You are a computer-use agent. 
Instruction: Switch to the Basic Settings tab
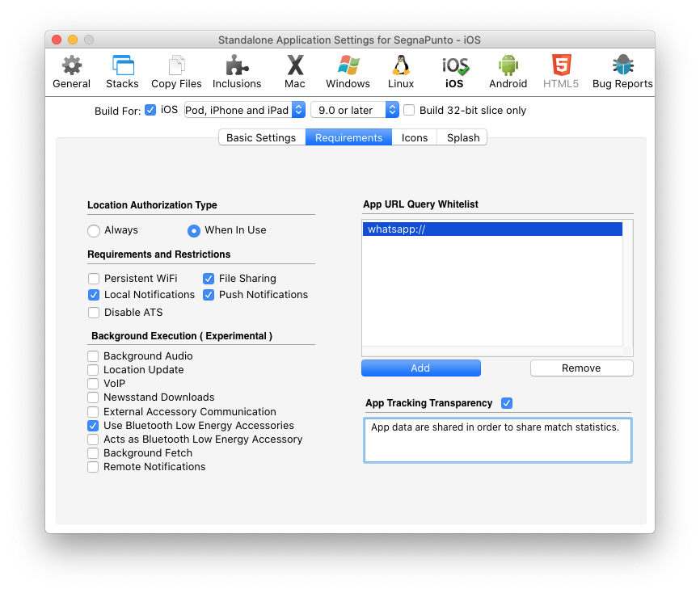261,137
